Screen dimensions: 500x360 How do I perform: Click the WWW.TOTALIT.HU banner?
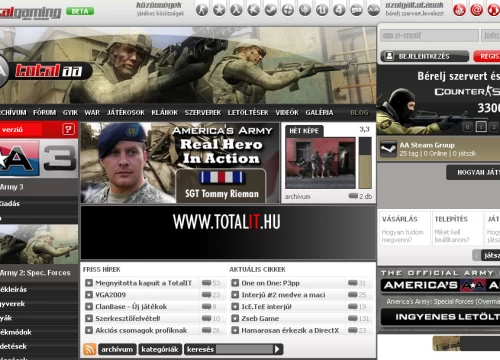point(228,232)
